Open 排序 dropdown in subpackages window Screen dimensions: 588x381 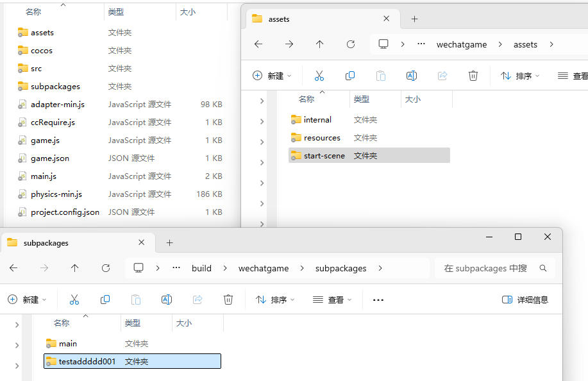(275, 300)
